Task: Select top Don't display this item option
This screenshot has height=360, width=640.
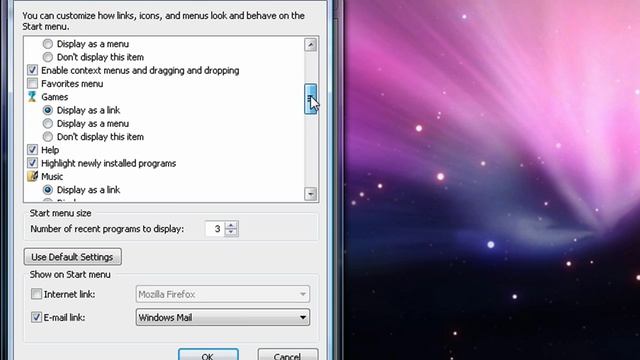Action: [48, 57]
